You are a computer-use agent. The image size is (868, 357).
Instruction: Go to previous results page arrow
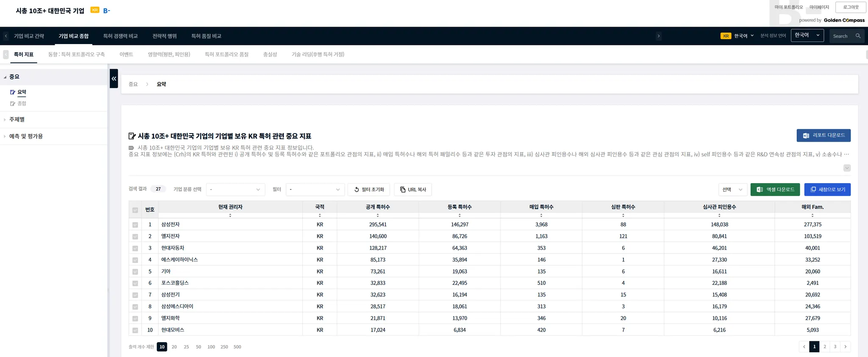coord(804,346)
